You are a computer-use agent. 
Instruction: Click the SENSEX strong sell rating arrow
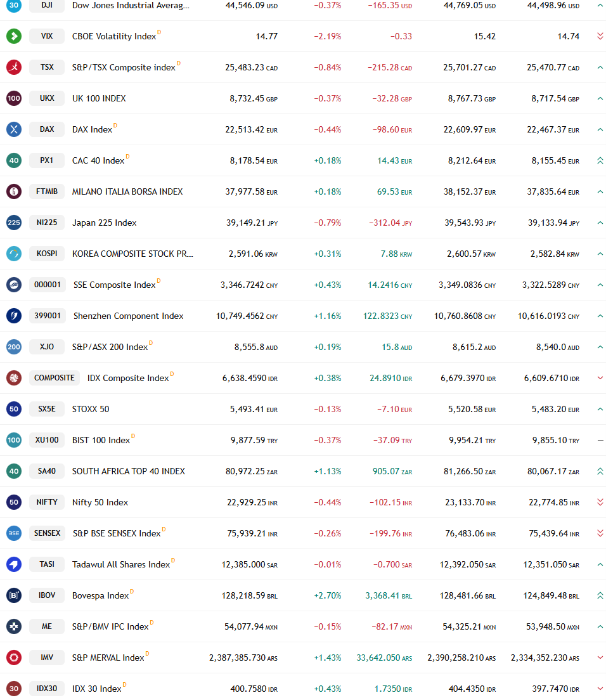[600, 533]
